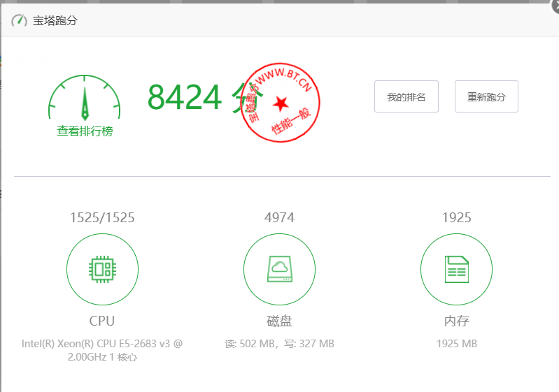The image size is (559, 392).
Task: Click the 重新跑分 button to rerun the benchmark
Action: coord(486,96)
